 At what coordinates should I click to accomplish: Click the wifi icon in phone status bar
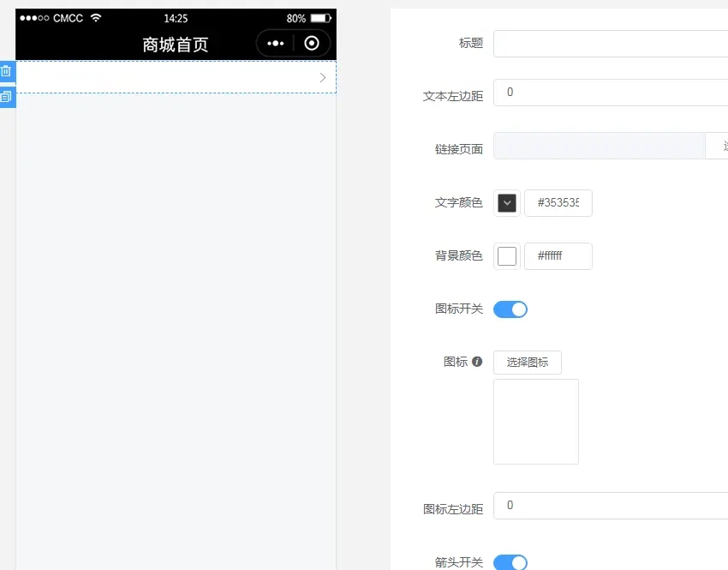pyautogui.click(x=96, y=18)
